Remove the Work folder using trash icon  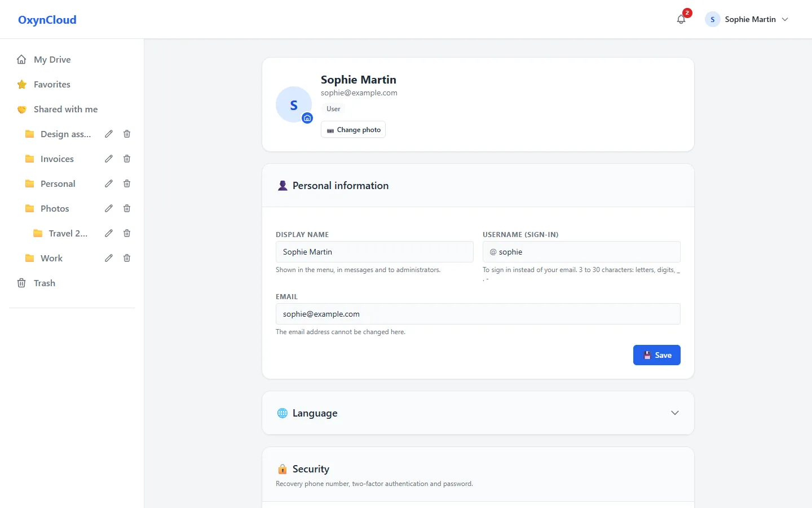127,258
